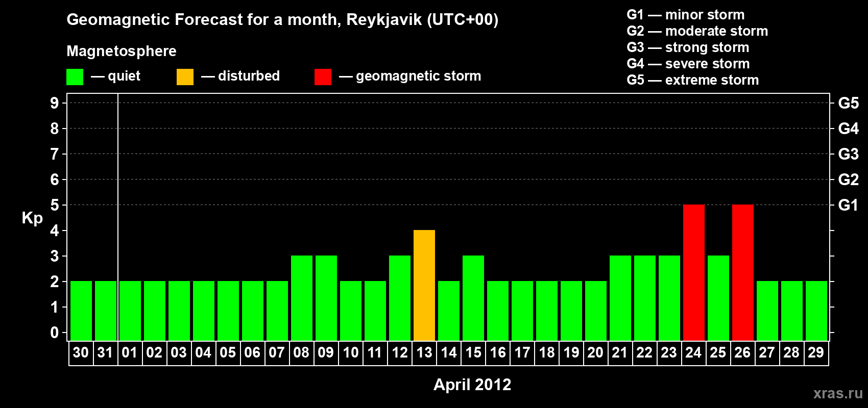Click the 'G1 — minor storm' legend line
Image resolution: width=868 pixels, height=408 pixels.
(x=686, y=15)
